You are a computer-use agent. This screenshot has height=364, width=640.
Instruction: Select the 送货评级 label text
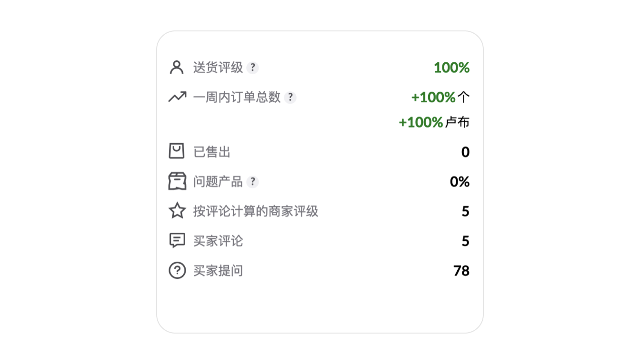pos(217,68)
